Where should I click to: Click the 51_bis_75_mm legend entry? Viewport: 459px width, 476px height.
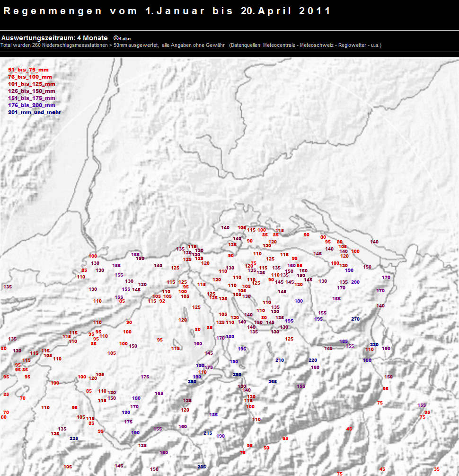tap(28, 70)
